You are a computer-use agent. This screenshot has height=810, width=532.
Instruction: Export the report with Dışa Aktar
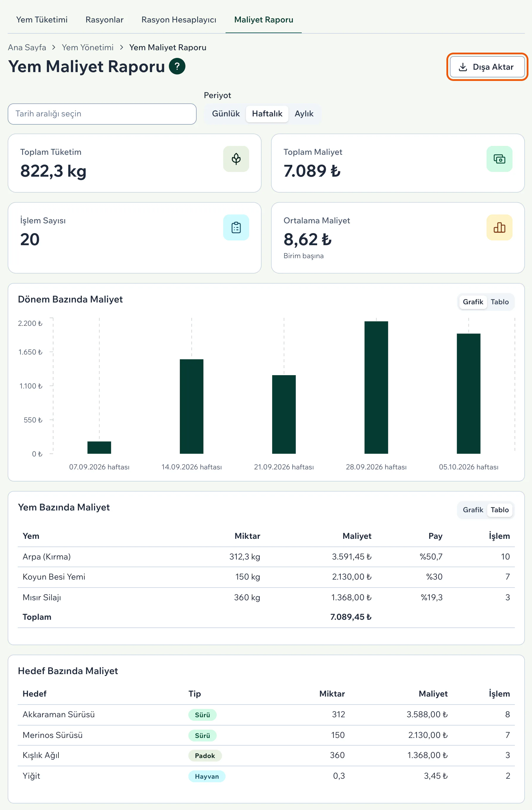487,67
